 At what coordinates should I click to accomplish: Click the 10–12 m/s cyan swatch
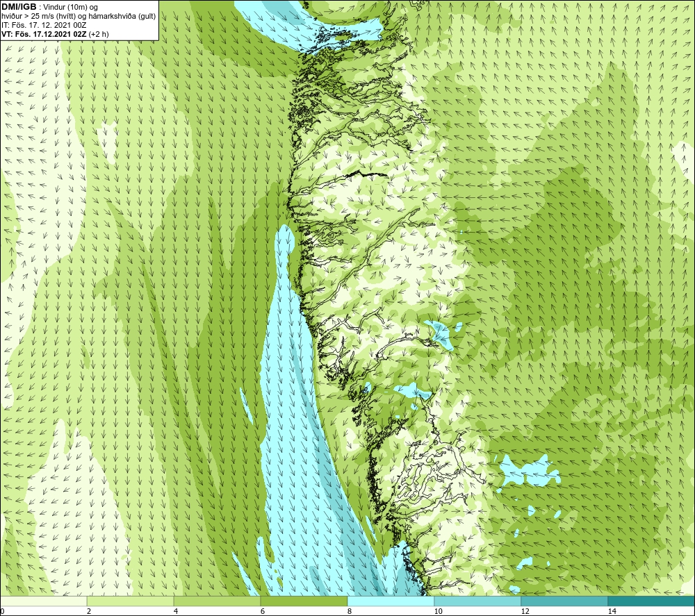click(x=478, y=601)
